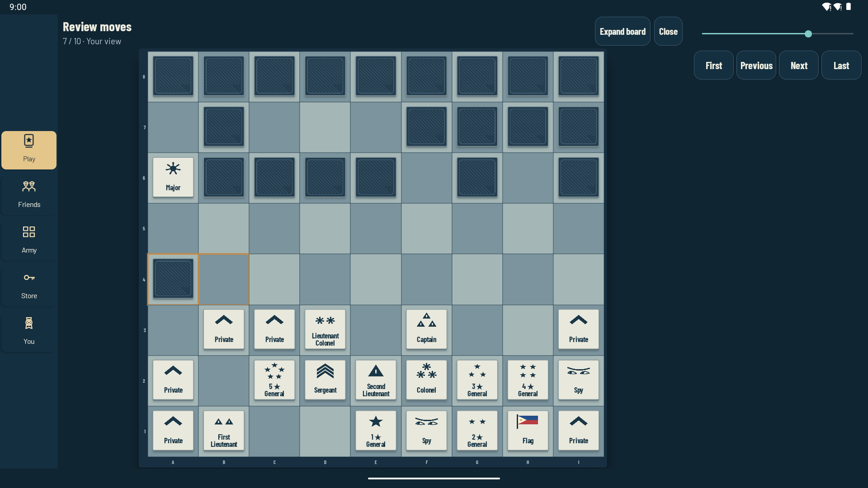Advance to the Next move
This screenshot has width=868, height=488.
pyautogui.click(x=799, y=66)
